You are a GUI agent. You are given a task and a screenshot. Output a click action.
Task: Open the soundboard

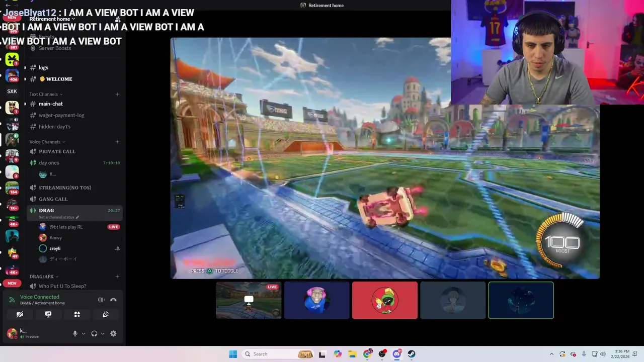(x=106, y=314)
